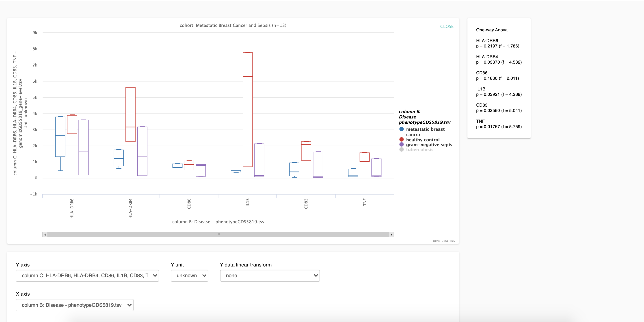
Task: Click the purple TNF sepsis box
Action: pyautogui.click(x=376, y=167)
